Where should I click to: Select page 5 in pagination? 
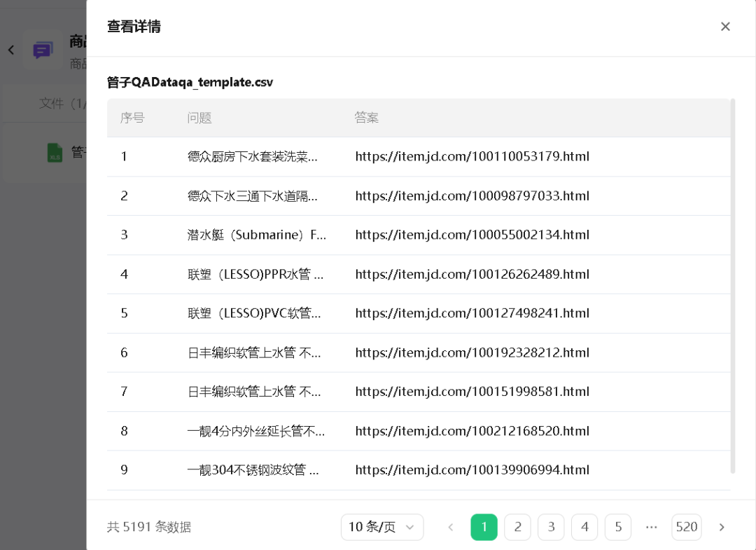(618, 527)
